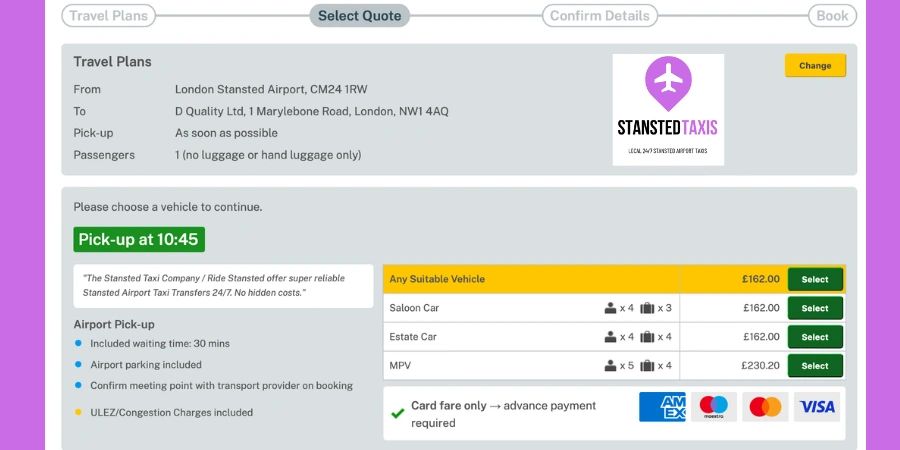Select the MPV quote
Image resolution: width=900 pixels, height=450 pixels.
[815, 366]
